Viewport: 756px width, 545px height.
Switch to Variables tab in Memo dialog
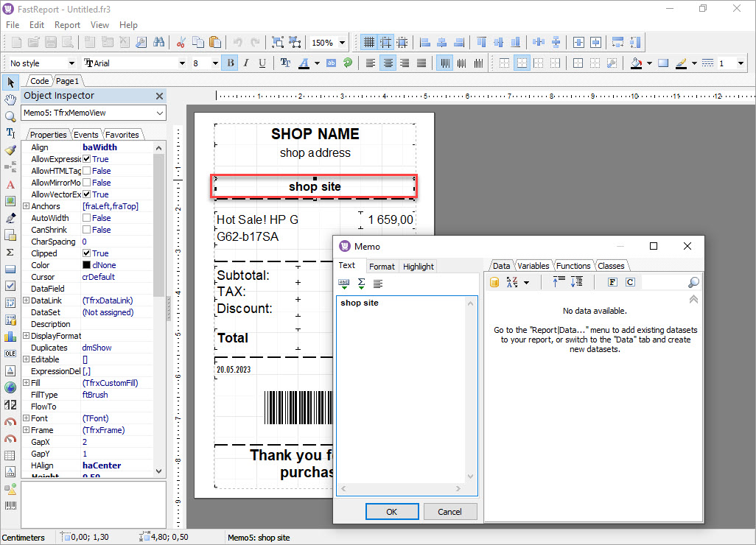(x=533, y=266)
